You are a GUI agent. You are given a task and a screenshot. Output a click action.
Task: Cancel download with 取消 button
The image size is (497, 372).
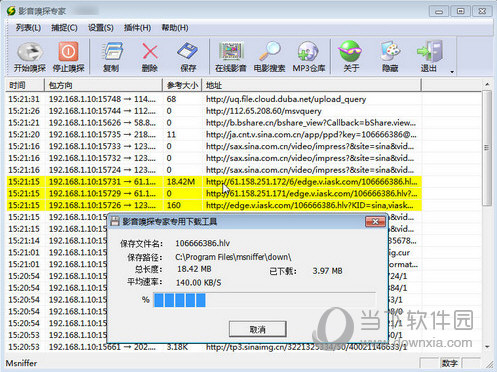point(257,329)
